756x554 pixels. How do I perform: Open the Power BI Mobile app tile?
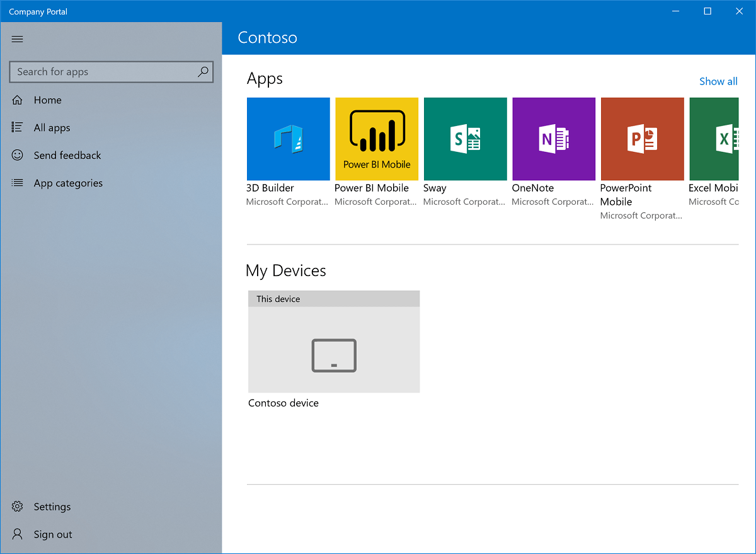pyautogui.click(x=377, y=139)
